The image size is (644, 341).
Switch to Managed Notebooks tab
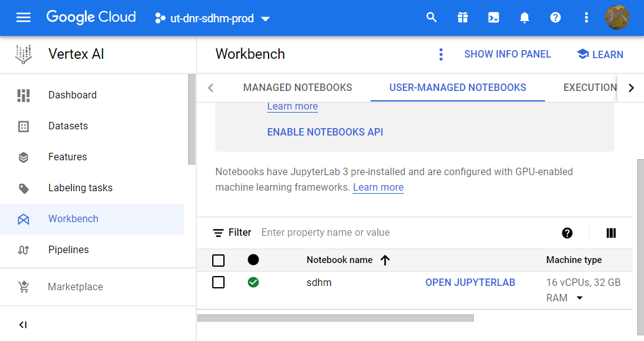(298, 87)
